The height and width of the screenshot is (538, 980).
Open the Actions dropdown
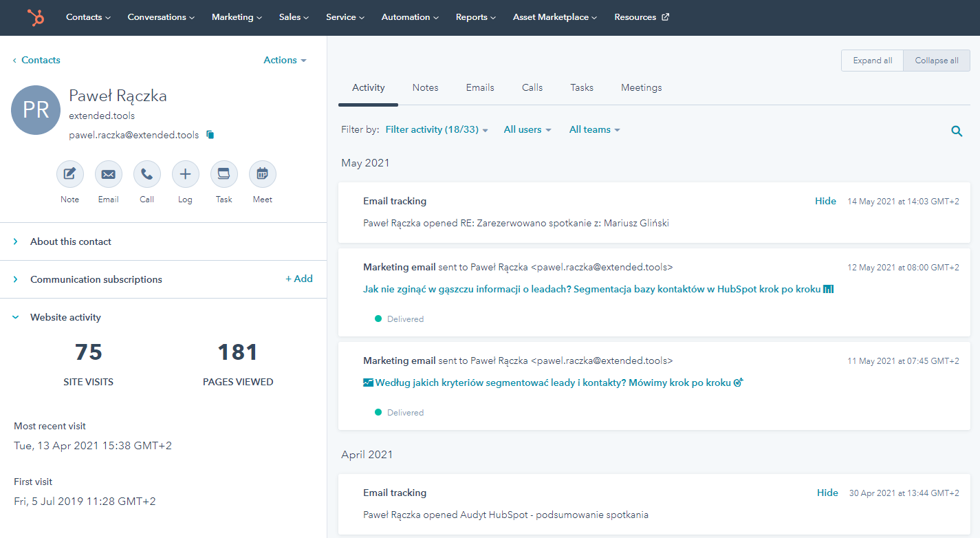click(x=285, y=60)
